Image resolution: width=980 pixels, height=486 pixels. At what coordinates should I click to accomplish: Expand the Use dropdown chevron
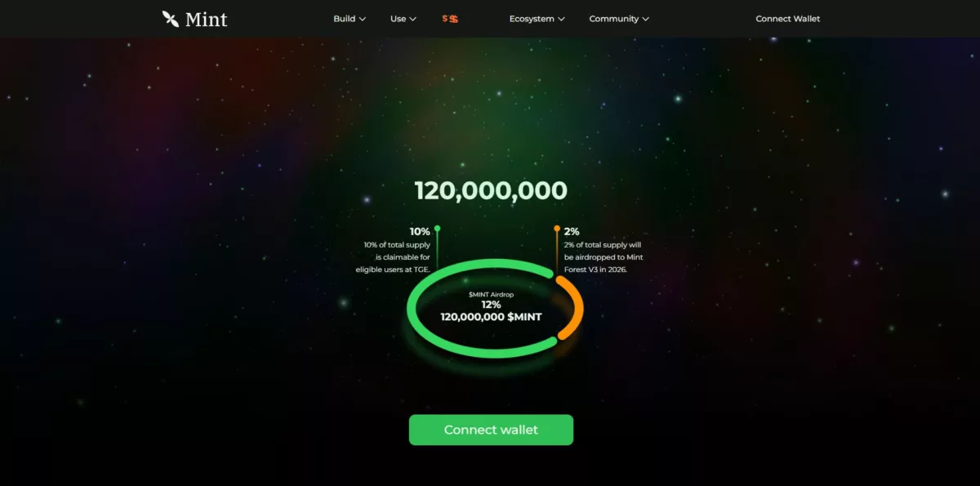pos(412,19)
